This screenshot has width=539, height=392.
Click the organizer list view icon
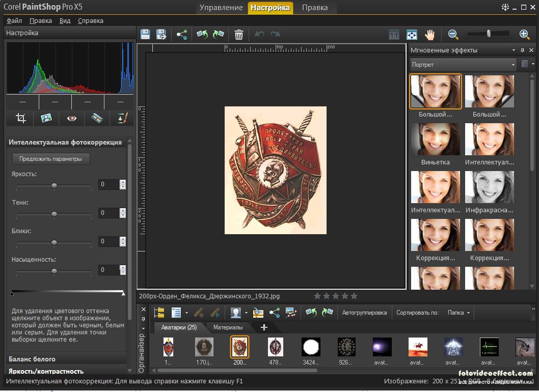click(x=176, y=313)
